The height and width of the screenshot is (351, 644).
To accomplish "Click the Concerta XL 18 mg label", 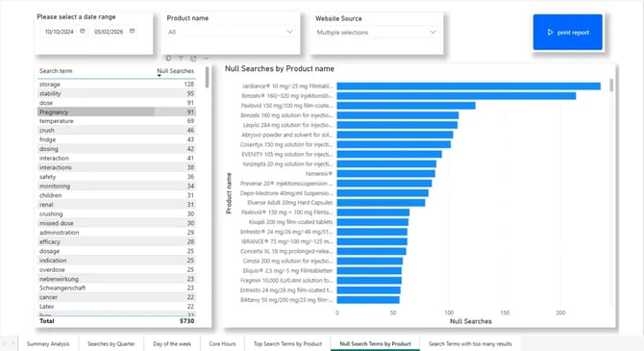I will point(286,251).
